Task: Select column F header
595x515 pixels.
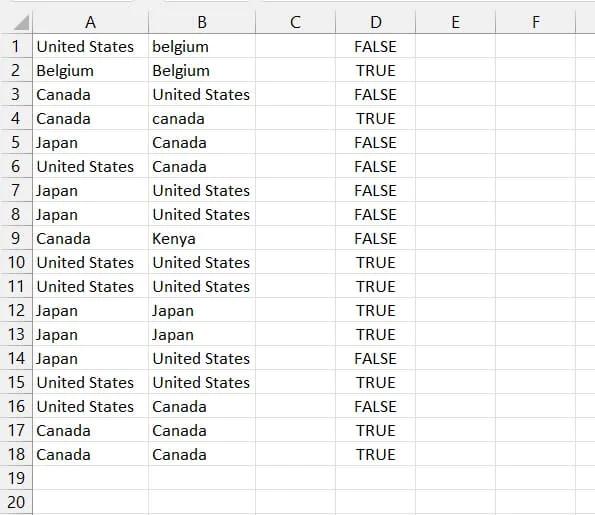Action: tap(535, 22)
